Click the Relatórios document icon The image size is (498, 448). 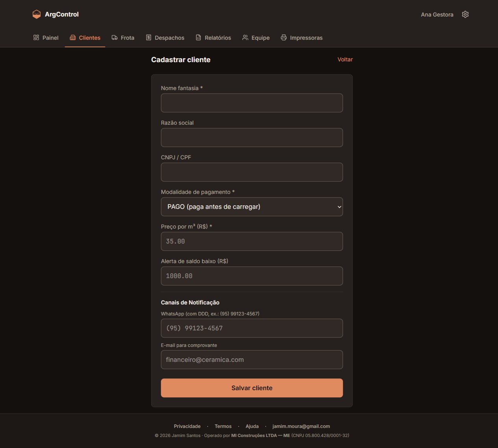198,38
